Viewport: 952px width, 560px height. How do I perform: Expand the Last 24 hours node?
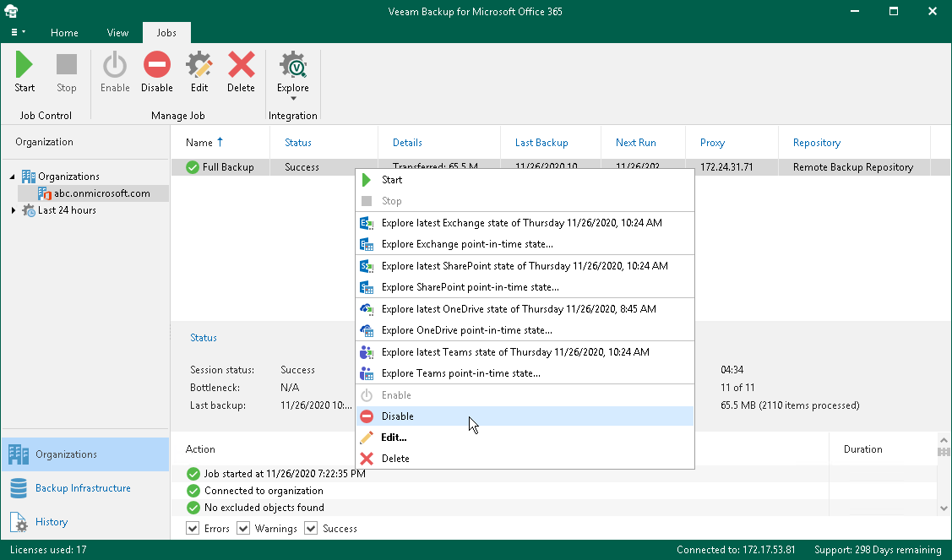(x=13, y=210)
